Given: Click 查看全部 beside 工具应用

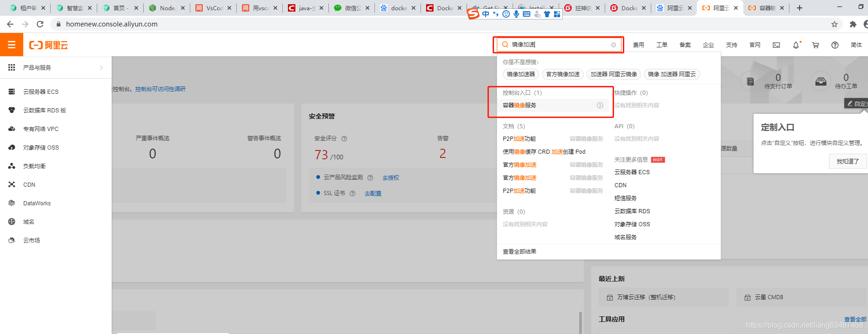Looking at the screenshot, I should pos(855,320).
